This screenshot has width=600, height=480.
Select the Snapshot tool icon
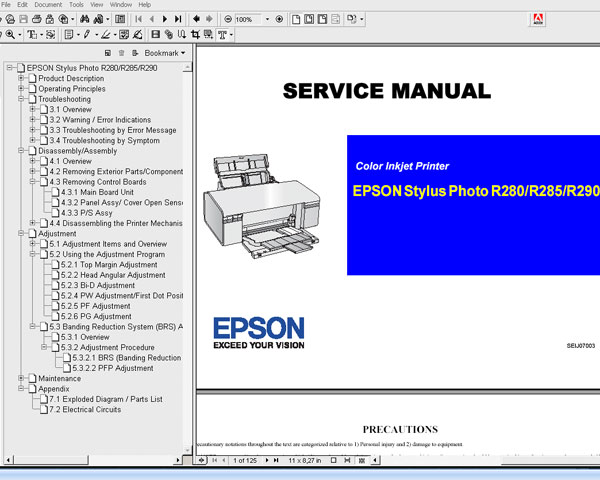click(x=51, y=35)
